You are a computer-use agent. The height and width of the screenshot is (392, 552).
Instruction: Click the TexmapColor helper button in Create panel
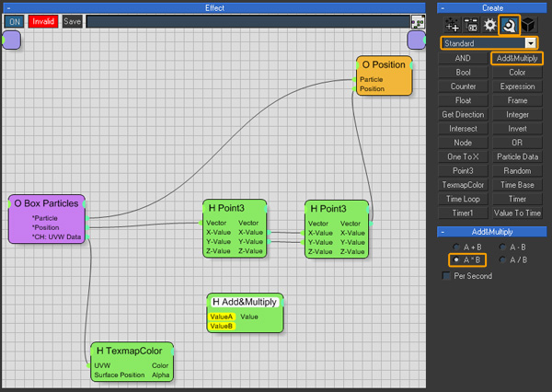463,185
